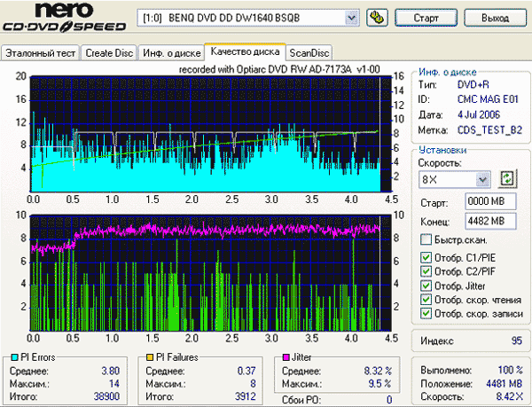
Task: Click the Выход button
Action: point(495,18)
